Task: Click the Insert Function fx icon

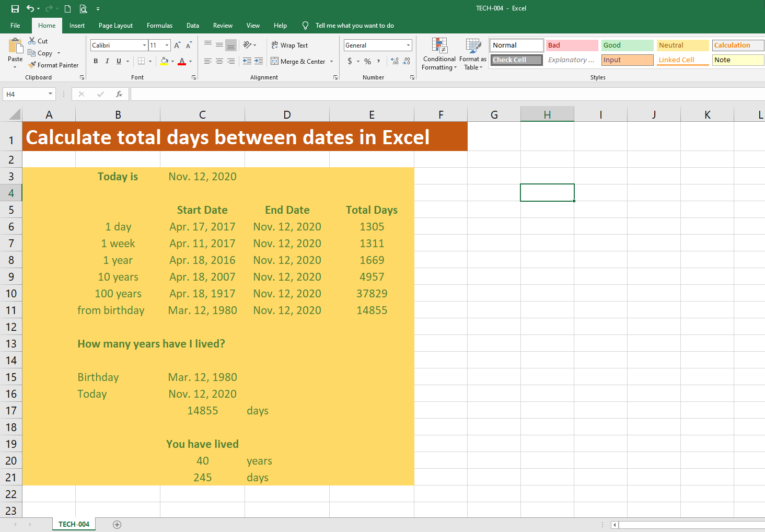Action: point(119,94)
